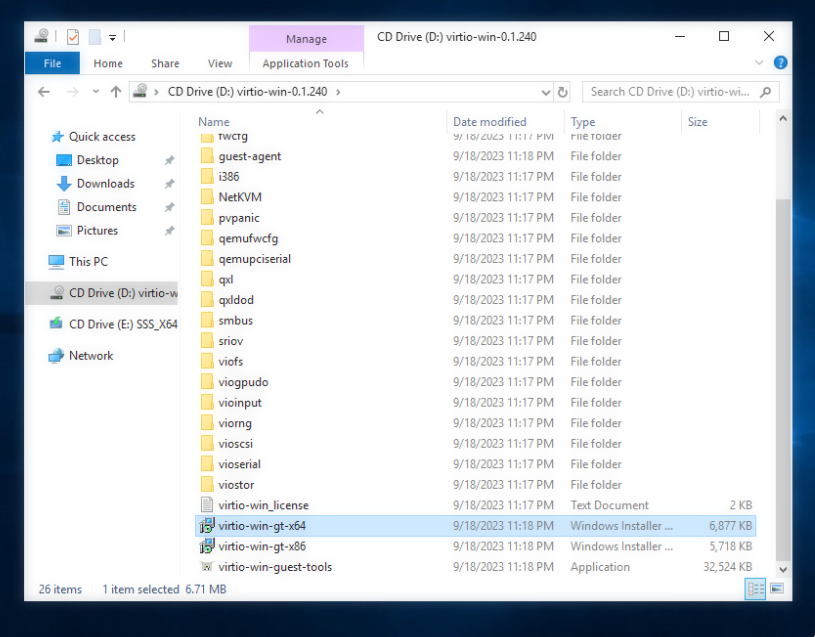Click the search magnifier in the search box
This screenshot has width=815, height=637.
click(764, 91)
